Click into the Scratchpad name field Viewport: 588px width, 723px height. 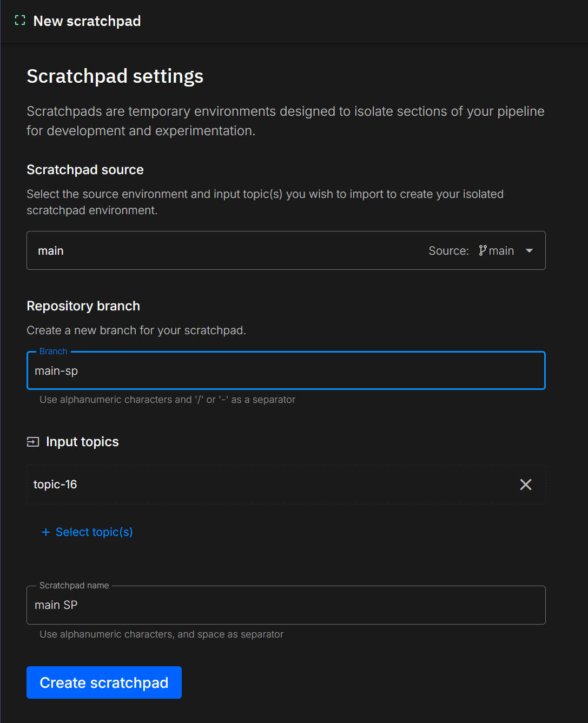pos(286,605)
